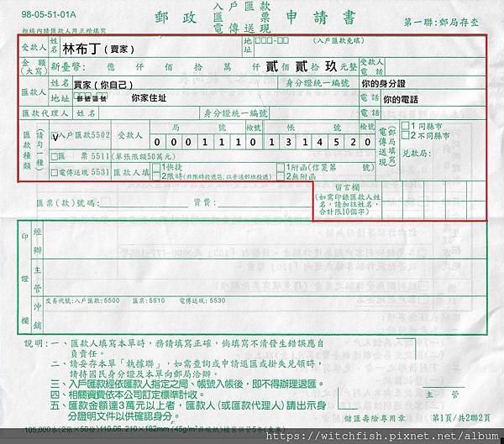Check the 2限時 option box

pyautogui.click(x=156, y=176)
